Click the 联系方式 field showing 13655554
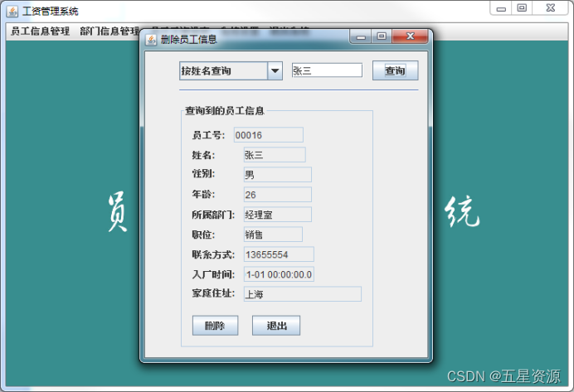Image resolution: width=574 pixels, height=392 pixels. click(x=279, y=254)
